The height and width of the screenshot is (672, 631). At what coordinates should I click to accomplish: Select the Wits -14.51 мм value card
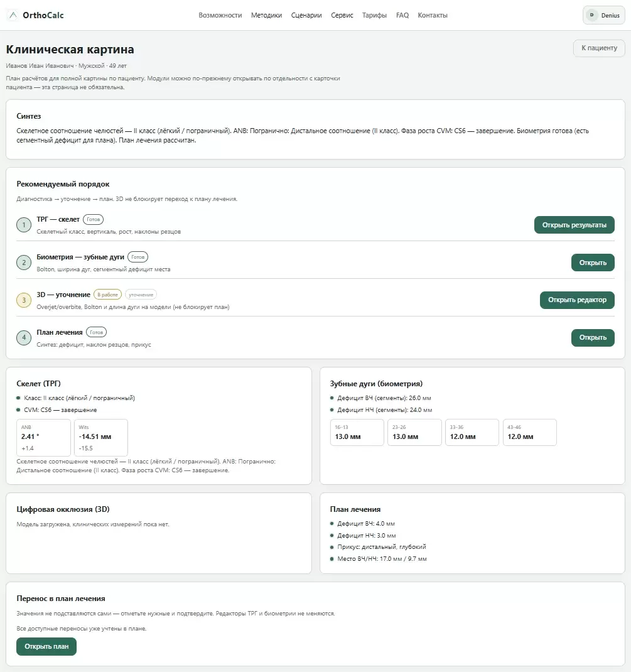point(101,438)
